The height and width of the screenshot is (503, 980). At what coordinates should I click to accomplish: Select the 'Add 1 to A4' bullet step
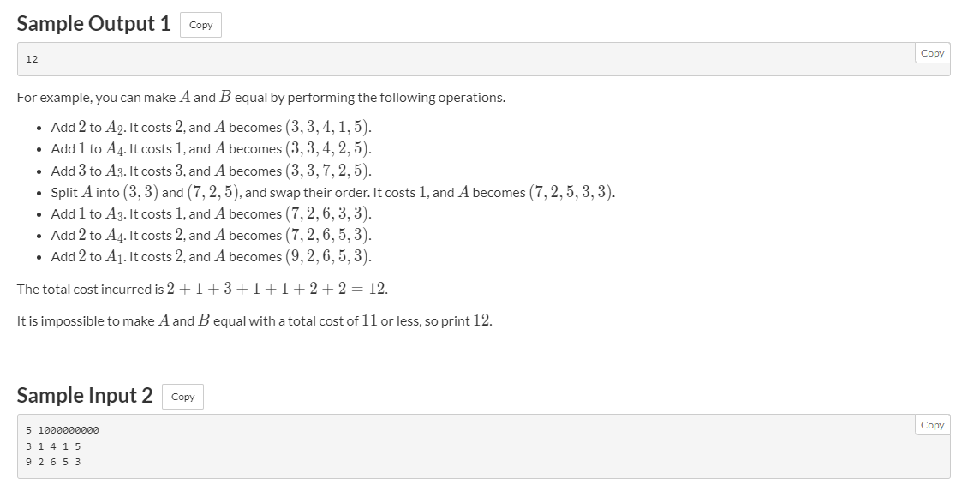pos(211,149)
